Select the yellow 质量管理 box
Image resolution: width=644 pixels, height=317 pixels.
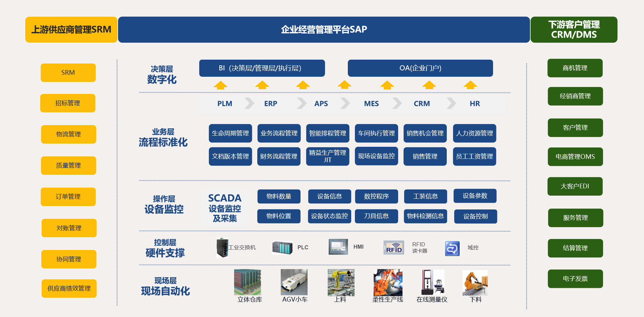[68, 166]
